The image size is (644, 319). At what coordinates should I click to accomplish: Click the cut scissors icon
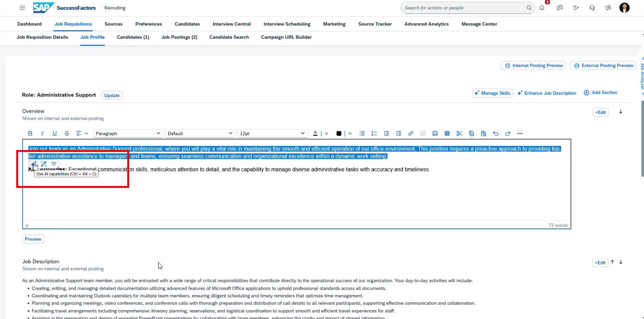tap(459, 133)
